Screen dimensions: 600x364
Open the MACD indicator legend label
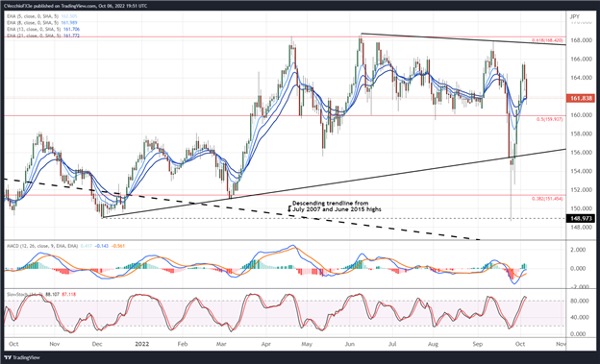point(42,246)
